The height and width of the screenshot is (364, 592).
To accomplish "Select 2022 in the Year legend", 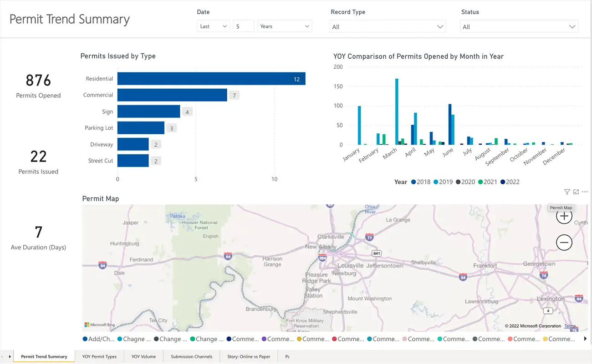I will [x=510, y=182].
